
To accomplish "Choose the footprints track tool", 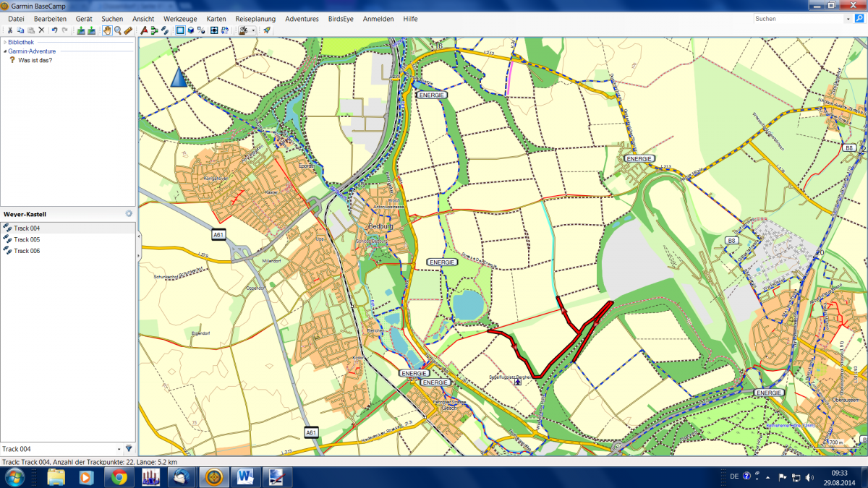I will 165,30.
